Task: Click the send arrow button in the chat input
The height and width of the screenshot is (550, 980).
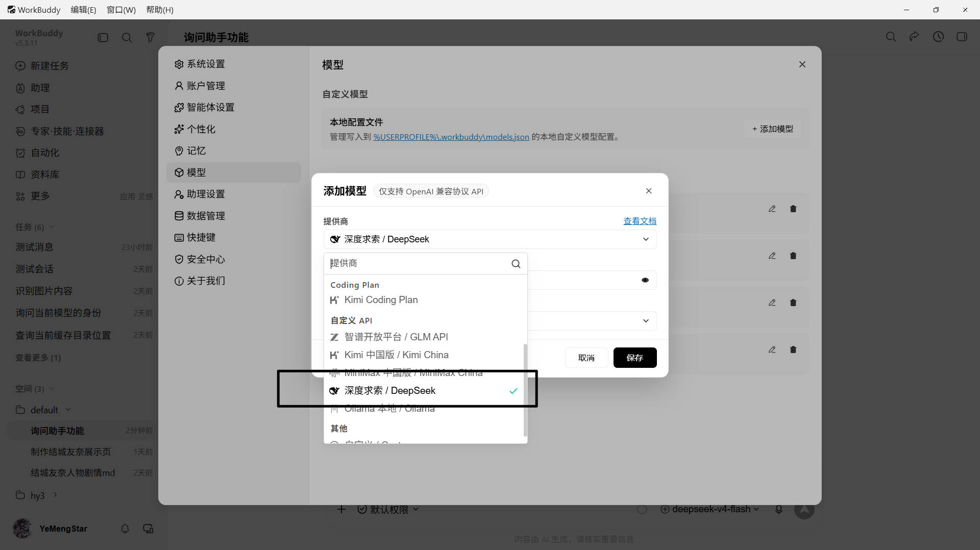Action: pyautogui.click(x=804, y=509)
